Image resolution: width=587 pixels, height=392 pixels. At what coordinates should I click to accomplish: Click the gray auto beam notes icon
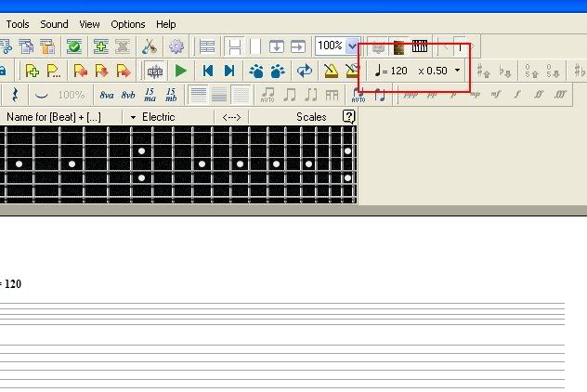point(267,95)
